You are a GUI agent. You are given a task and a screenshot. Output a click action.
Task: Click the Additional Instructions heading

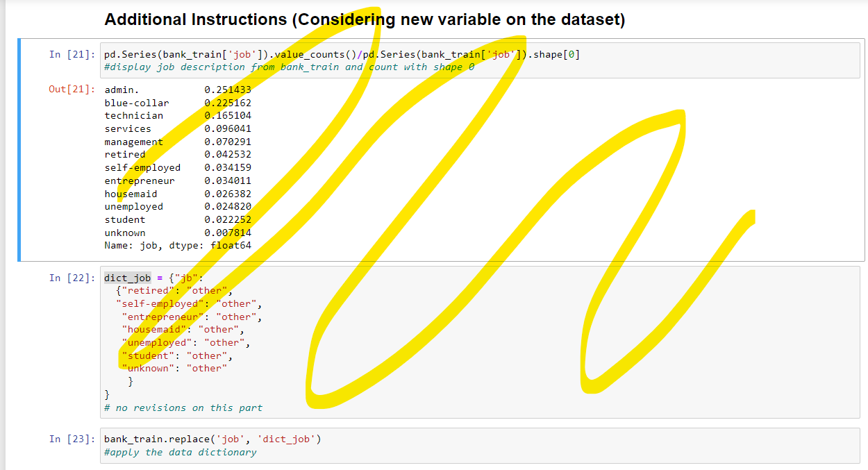(x=365, y=19)
